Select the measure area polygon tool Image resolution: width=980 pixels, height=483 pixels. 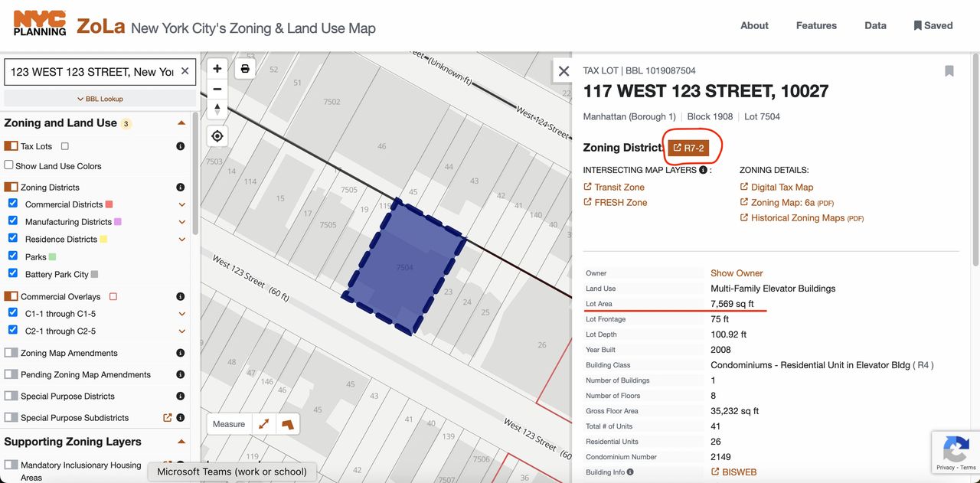[287, 424]
